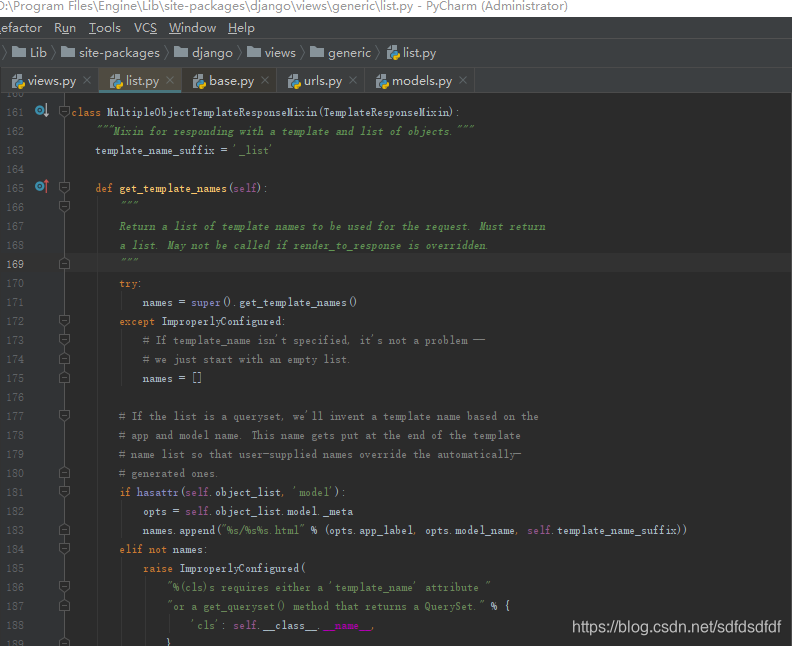Image resolution: width=792 pixels, height=646 pixels.
Task: Collapse the if-block fold marker on line 181
Action: pyautogui.click(x=64, y=491)
